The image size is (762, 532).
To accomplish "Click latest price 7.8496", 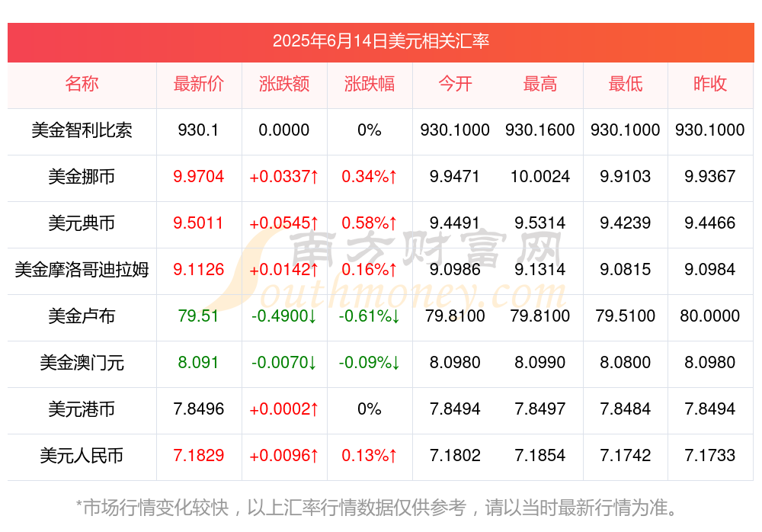I will 198,409.
